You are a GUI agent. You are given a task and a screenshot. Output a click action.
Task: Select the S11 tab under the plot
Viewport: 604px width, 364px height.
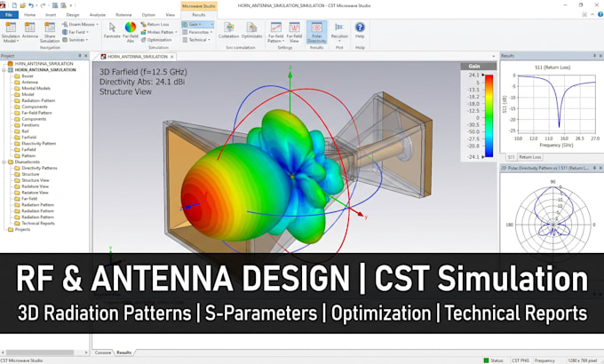click(511, 157)
